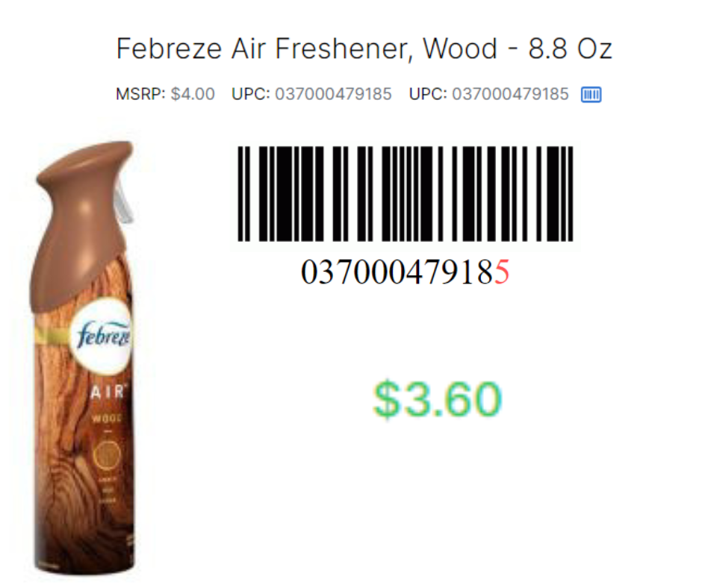Click the word Wood in the title
The height and width of the screenshot is (588, 702).
coord(460,49)
